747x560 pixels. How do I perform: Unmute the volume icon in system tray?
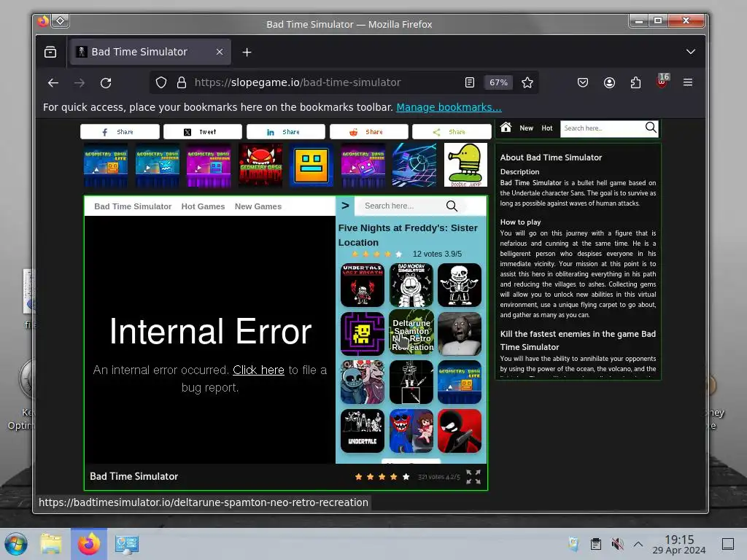click(x=617, y=544)
